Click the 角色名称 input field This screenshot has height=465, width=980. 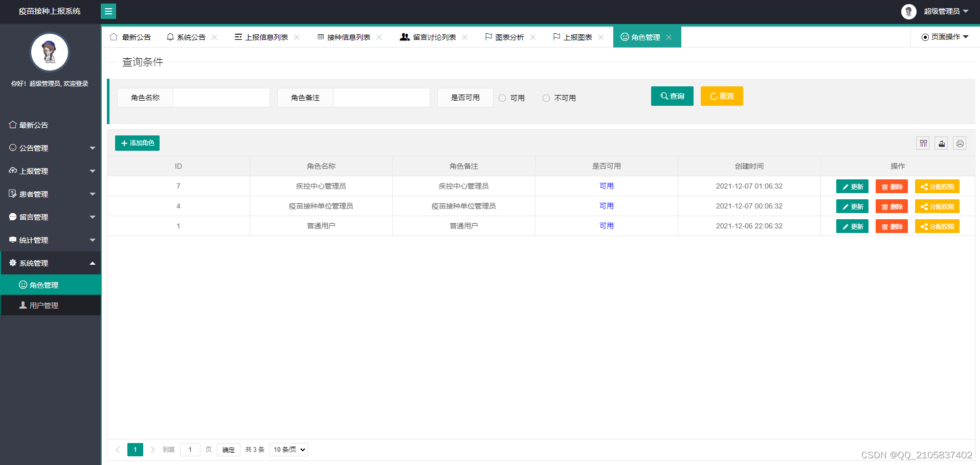click(221, 98)
